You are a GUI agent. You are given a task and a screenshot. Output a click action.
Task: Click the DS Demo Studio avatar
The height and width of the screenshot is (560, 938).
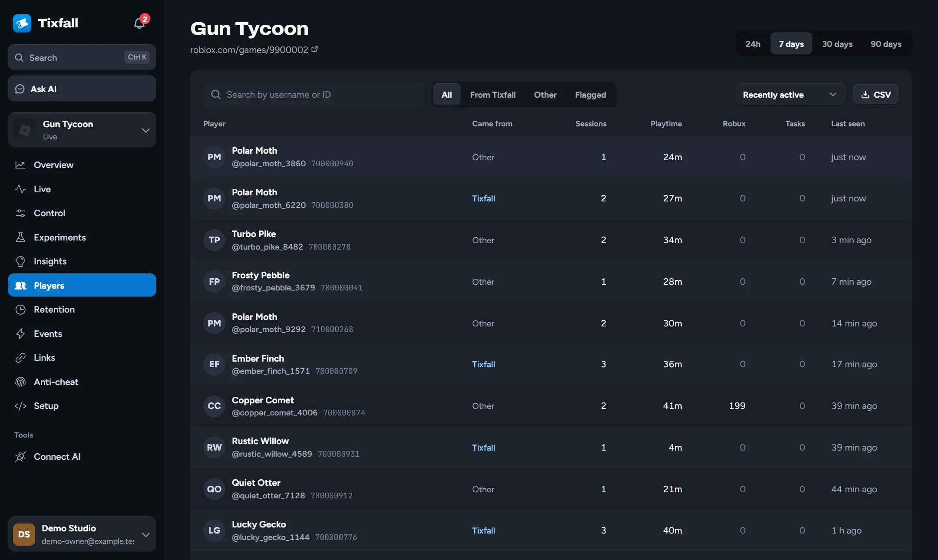click(24, 534)
